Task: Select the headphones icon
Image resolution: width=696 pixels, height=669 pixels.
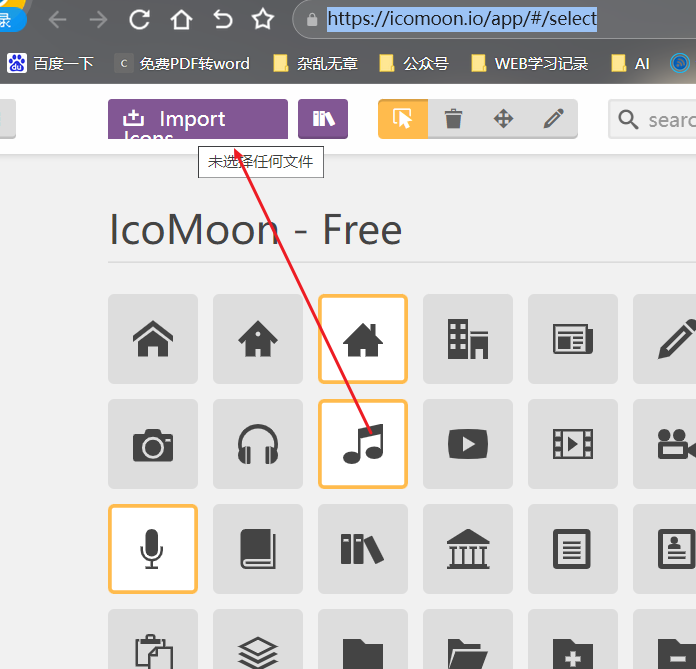Action: pyautogui.click(x=258, y=444)
